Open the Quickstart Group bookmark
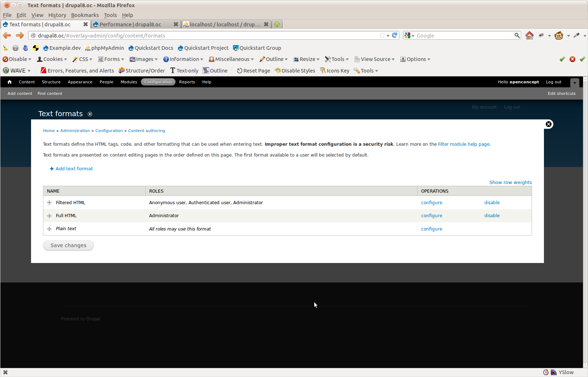This screenshot has width=588, height=377. point(257,48)
